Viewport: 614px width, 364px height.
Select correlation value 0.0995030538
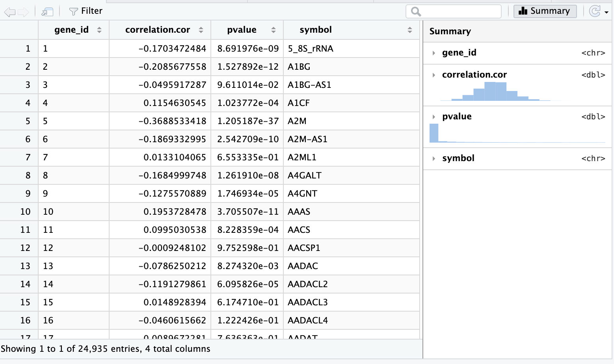pos(160,230)
